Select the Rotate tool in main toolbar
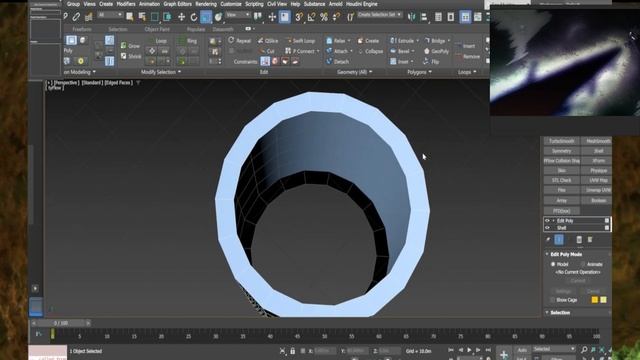This screenshot has width=640, height=360. tap(193, 17)
